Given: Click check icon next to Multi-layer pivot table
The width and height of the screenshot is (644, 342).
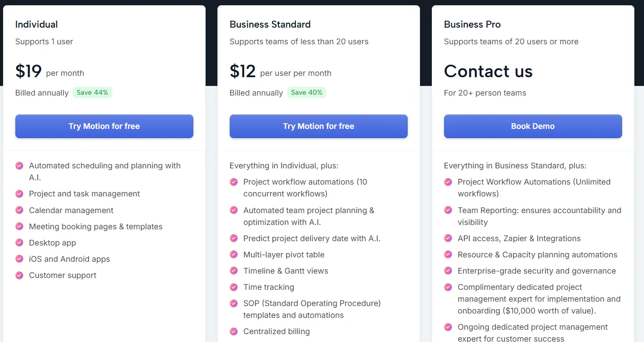Looking at the screenshot, I should pos(234,255).
